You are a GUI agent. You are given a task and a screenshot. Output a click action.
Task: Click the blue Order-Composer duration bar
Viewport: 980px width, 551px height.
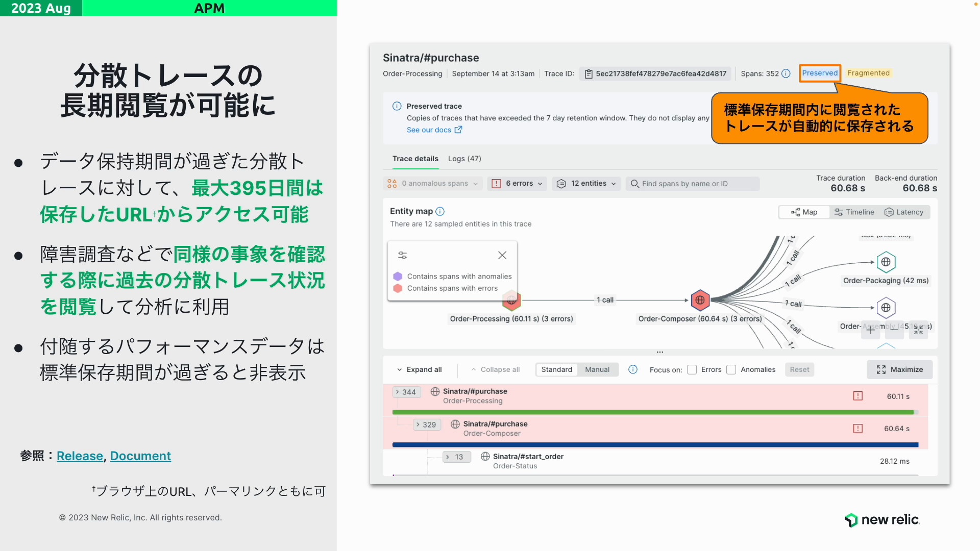click(655, 445)
